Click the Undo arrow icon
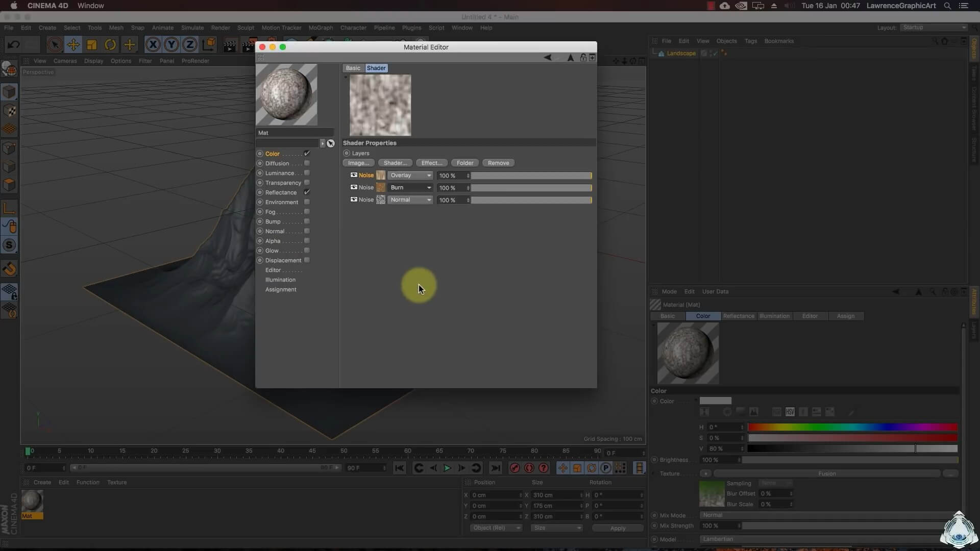This screenshot has width=980, height=551. pyautogui.click(x=14, y=45)
